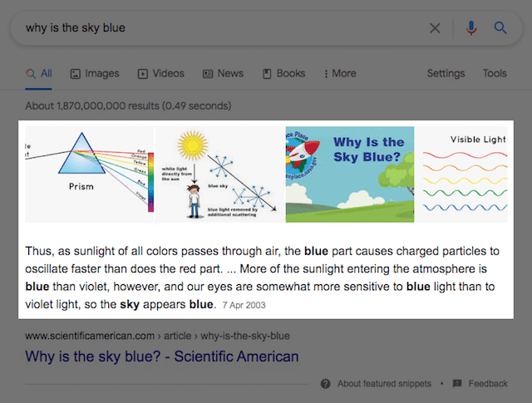Click the Feedback flag icon
Image resolution: width=532 pixels, height=403 pixels.
(x=457, y=384)
